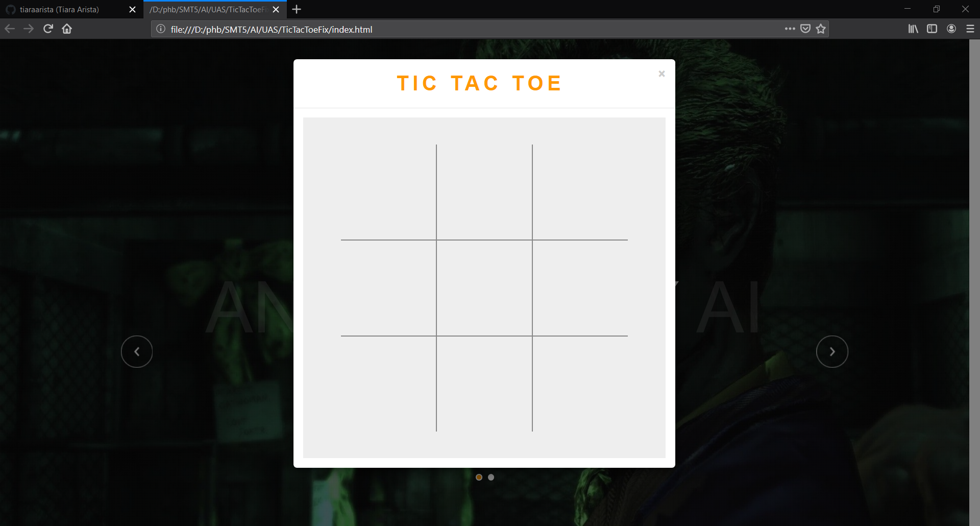The width and height of the screenshot is (980, 526).
Task: Place a mark in the center grid cell
Action: click(484, 287)
